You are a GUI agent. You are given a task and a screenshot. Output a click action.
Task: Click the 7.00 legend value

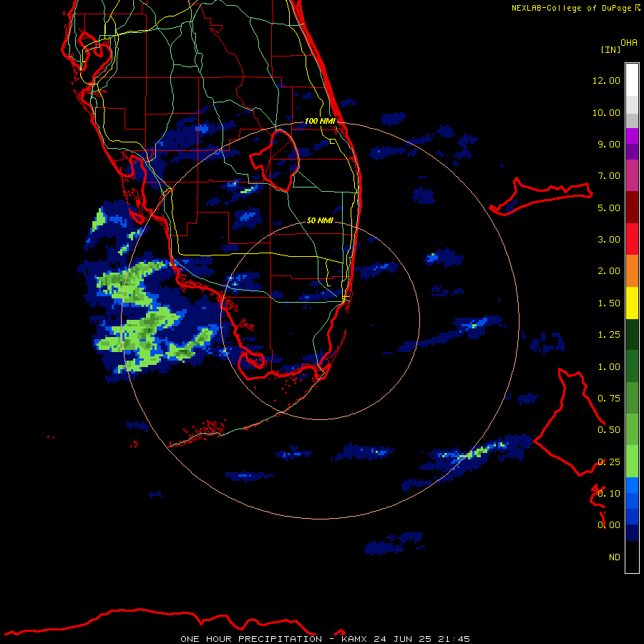pyautogui.click(x=609, y=176)
